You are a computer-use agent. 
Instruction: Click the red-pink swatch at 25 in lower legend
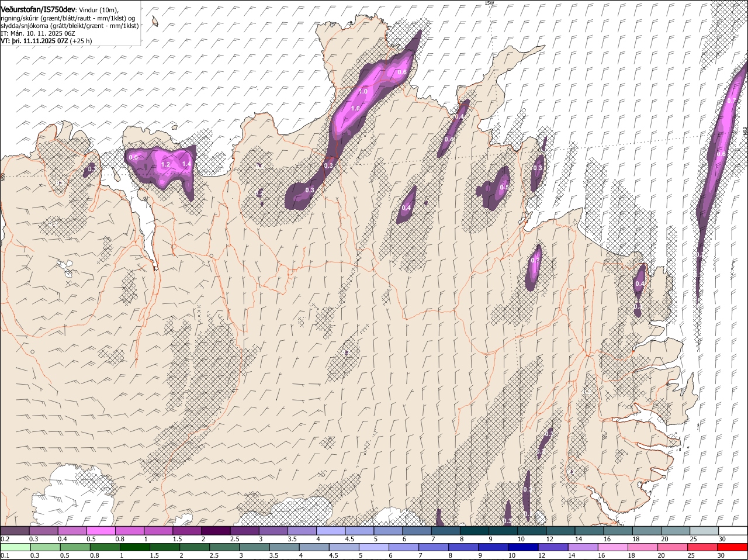pos(702,548)
